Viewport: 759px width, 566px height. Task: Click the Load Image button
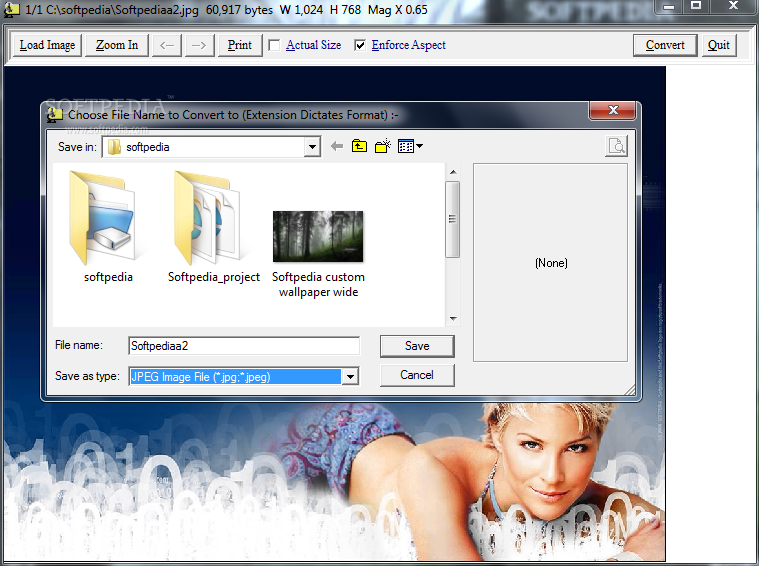[x=47, y=45]
